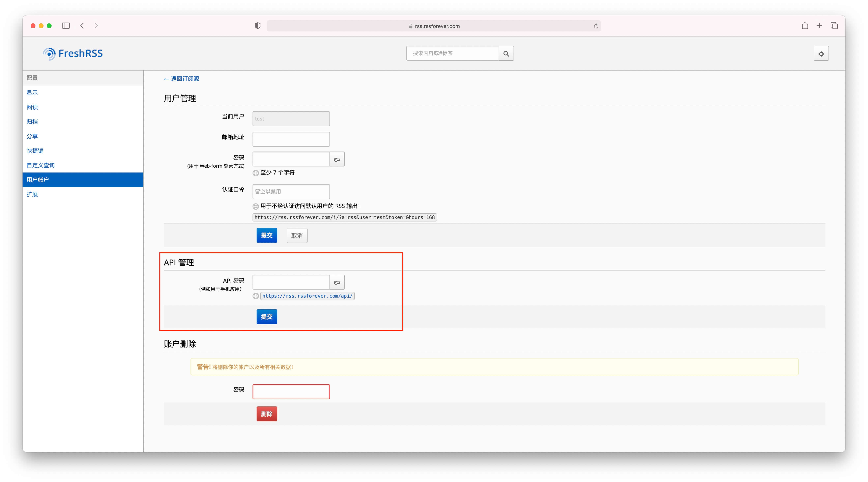Open 显示 settings in sidebar
The image size is (868, 482).
click(x=32, y=93)
